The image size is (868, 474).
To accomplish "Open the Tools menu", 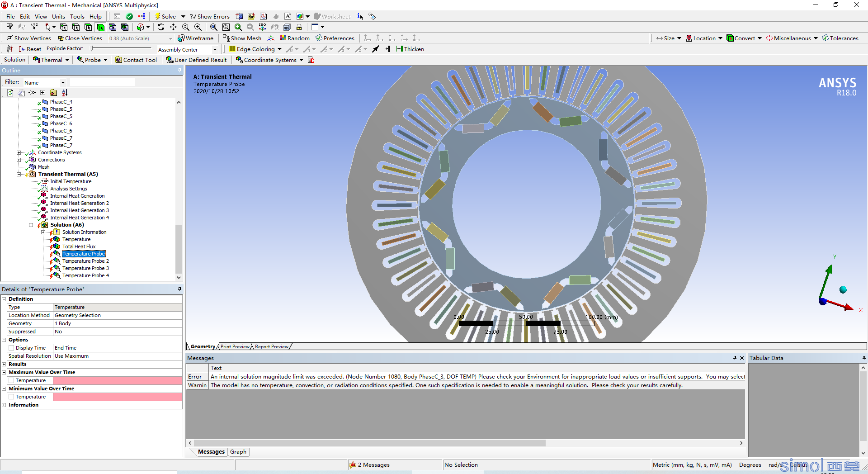I will click(77, 16).
